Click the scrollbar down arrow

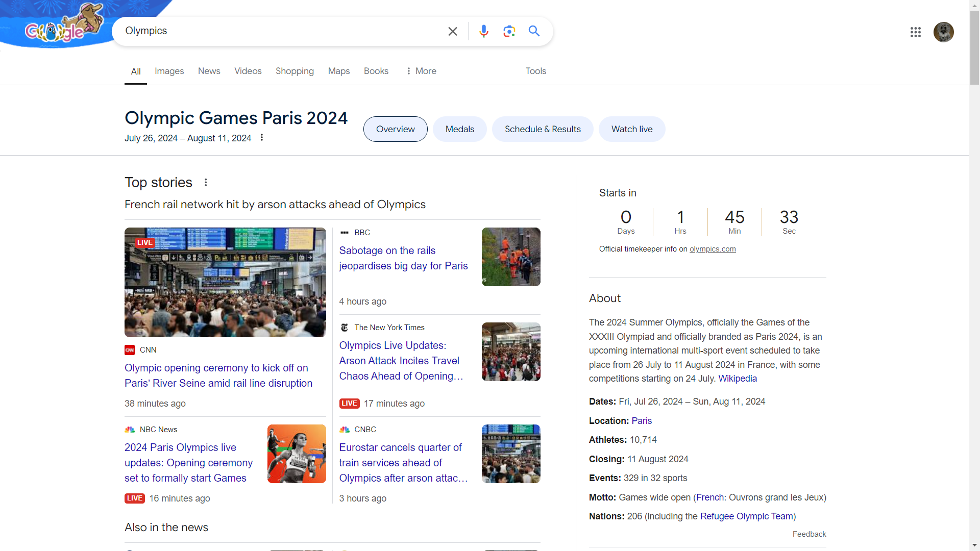974,546
